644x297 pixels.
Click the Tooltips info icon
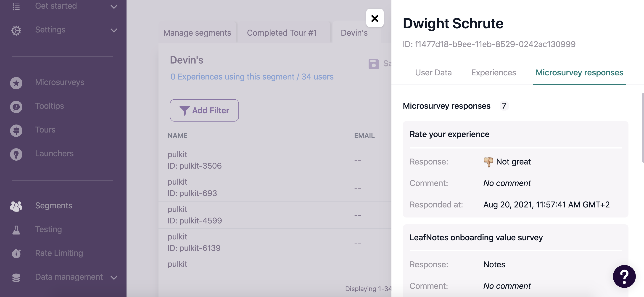point(16,106)
